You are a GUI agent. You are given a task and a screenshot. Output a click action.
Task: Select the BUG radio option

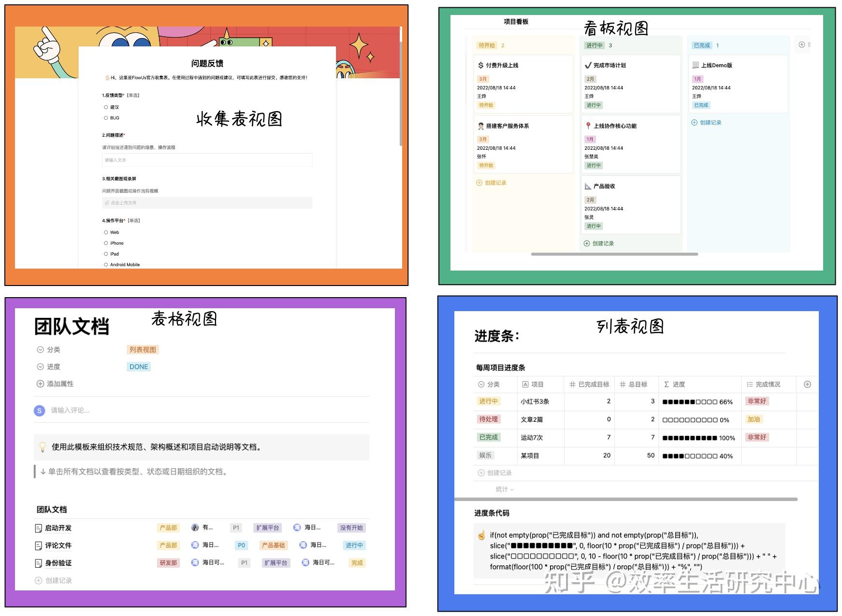point(106,118)
